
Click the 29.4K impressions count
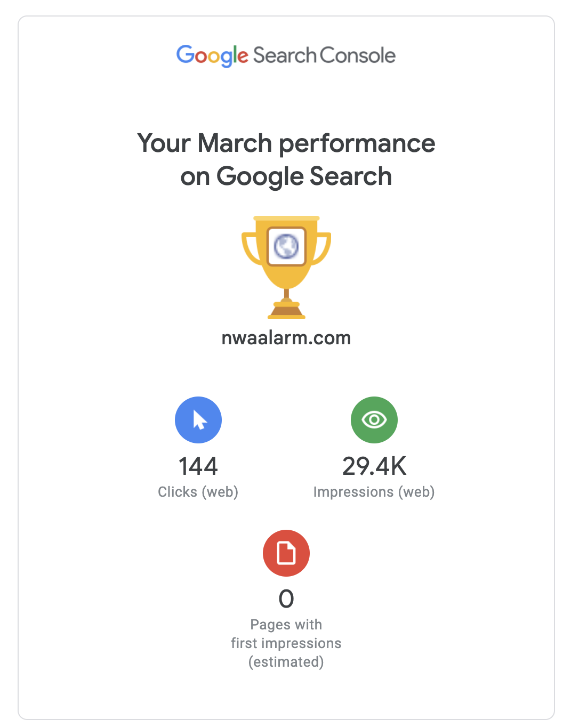(x=374, y=466)
